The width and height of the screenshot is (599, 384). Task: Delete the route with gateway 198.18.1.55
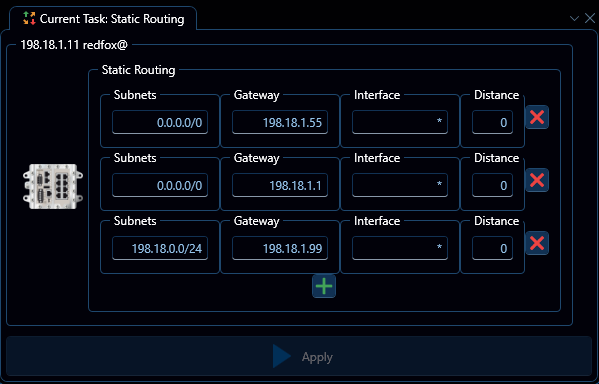[537, 117]
